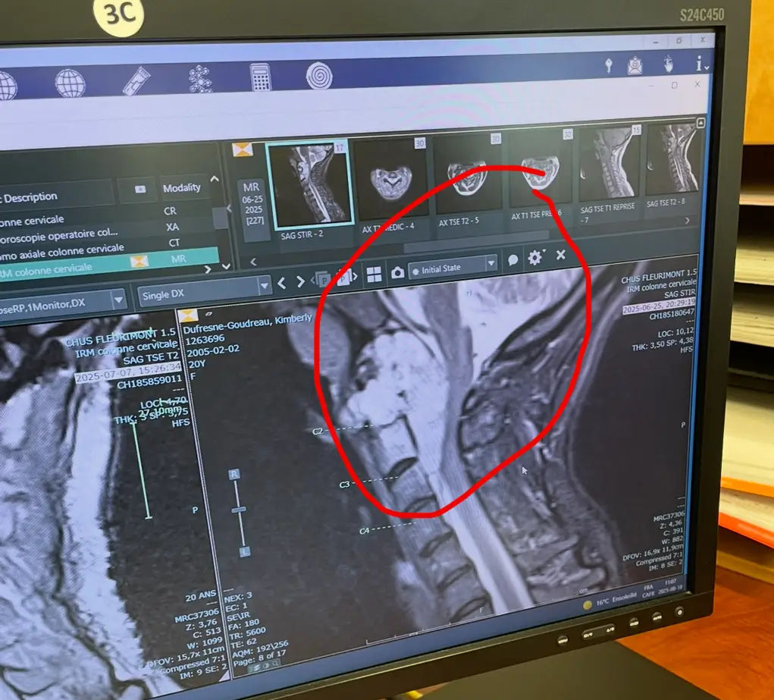This screenshot has width=774, height=700.
Task: Click the envelope icon at viewport top-left
Action: 188,316
